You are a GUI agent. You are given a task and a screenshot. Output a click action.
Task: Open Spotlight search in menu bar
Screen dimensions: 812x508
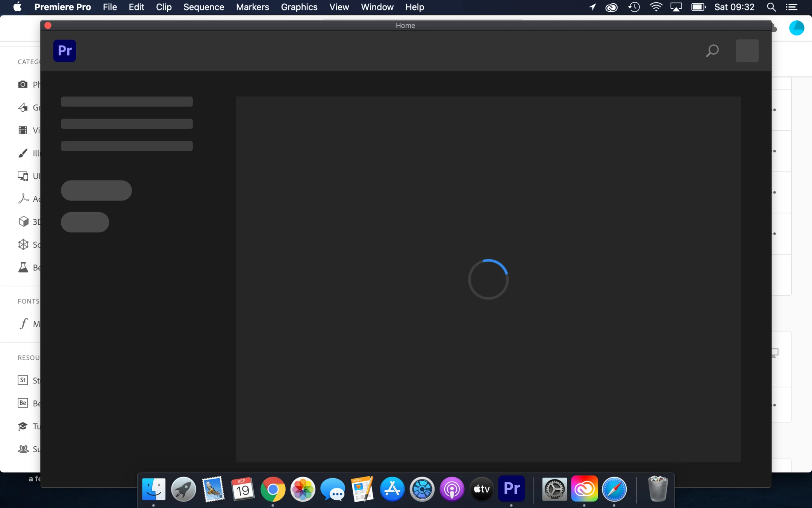point(771,7)
